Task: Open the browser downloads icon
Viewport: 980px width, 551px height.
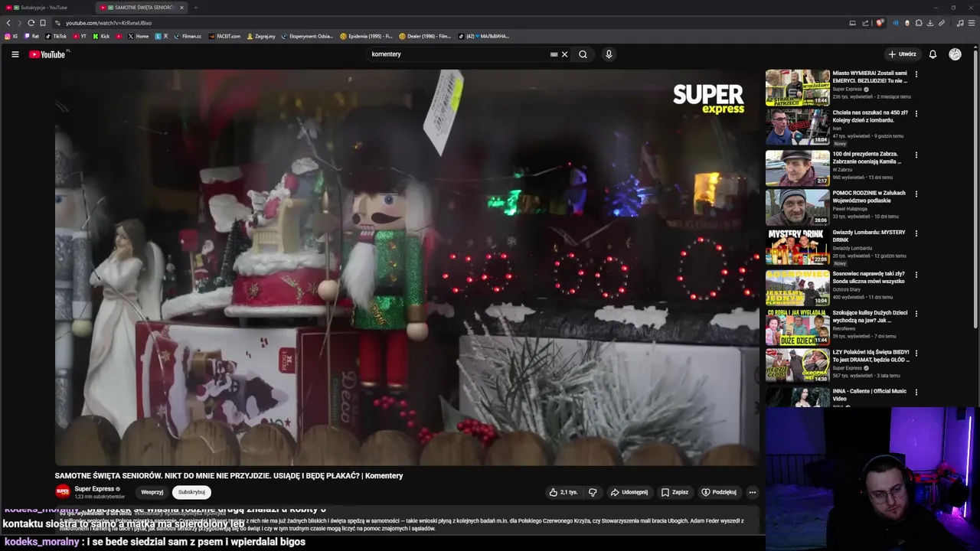Action: point(930,23)
